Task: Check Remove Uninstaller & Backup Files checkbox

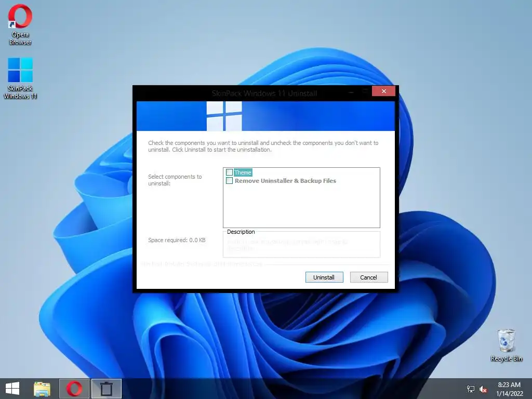Action: [229, 181]
